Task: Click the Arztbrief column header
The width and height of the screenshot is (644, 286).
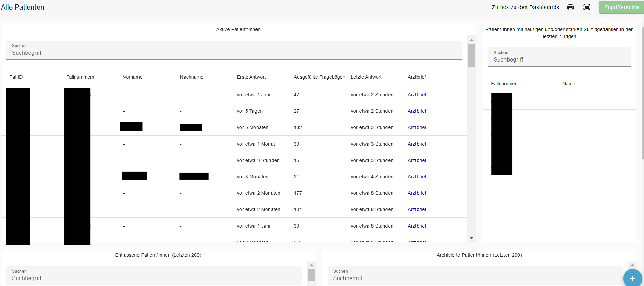Action: tap(417, 77)
